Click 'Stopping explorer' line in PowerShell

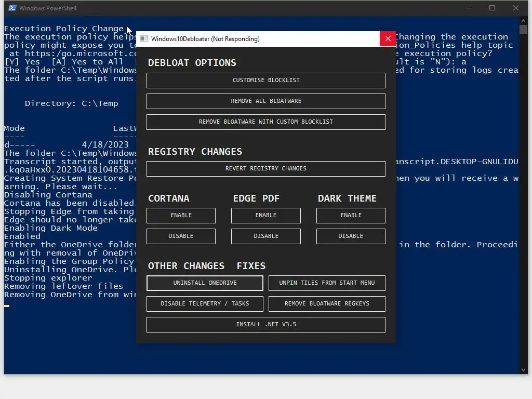click(48, 278)
